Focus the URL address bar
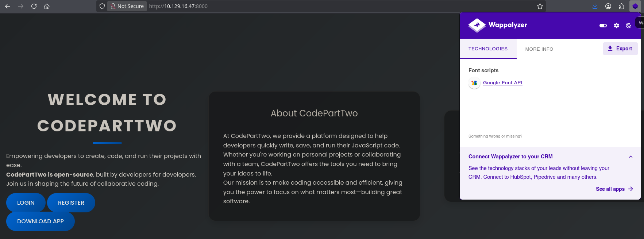Screen dimensions: 644x239 (328, 6)
